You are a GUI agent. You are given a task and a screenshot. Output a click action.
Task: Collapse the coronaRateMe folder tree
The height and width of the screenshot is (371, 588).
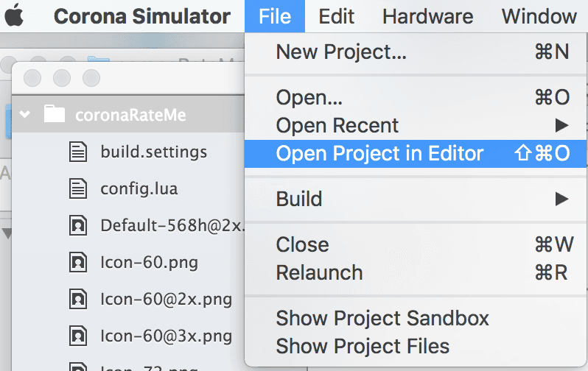[x=26, y=114]
